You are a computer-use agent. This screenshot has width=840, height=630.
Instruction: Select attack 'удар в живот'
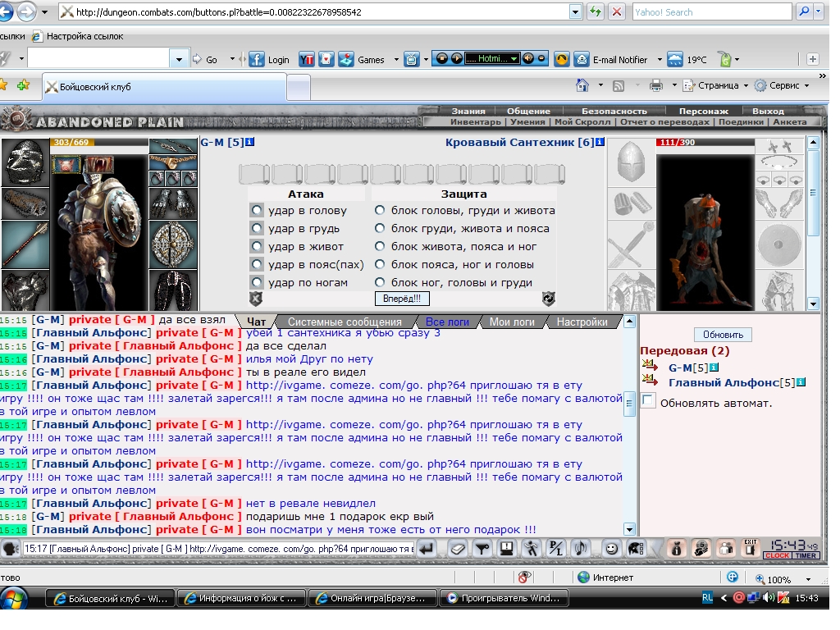pos(257,246)
